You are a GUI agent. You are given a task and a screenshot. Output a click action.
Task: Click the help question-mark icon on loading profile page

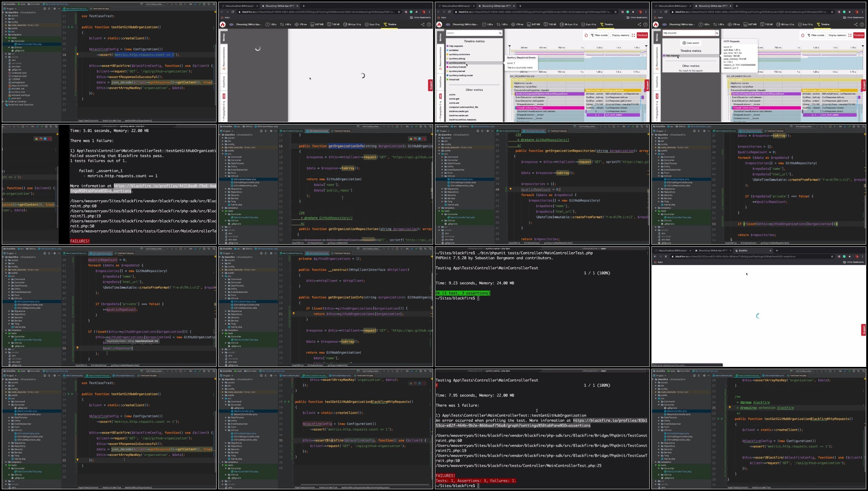click(x=429, y=24)
